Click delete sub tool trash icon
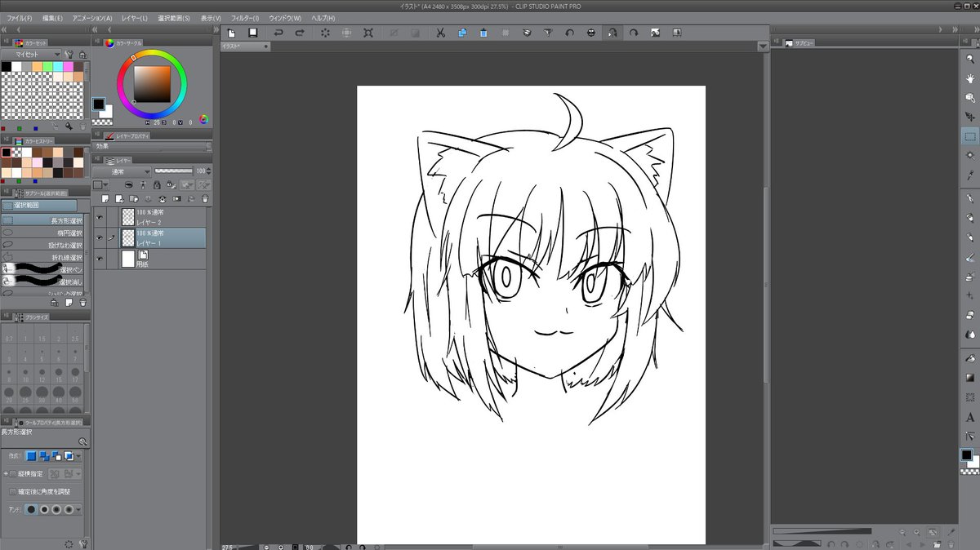980x550 pixels. 82,302
